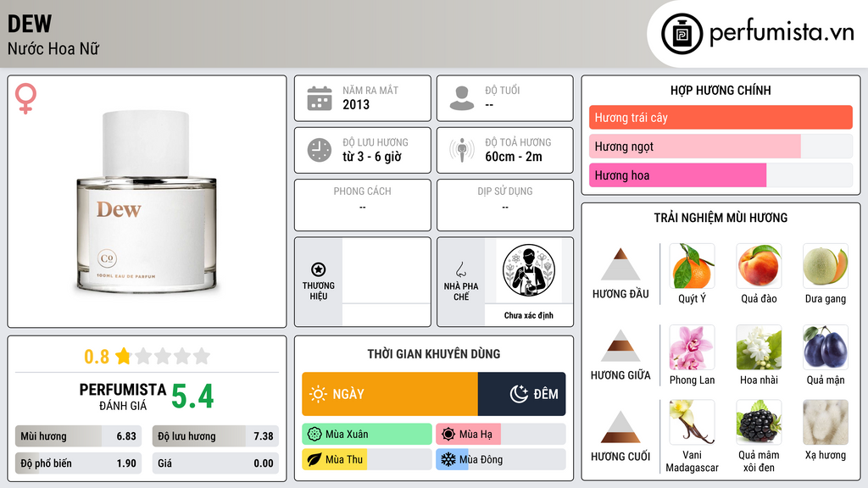The height and width of the screenshot is (488, 868).
Task: Click the perfumer avatar illustration
Action: 529,271
